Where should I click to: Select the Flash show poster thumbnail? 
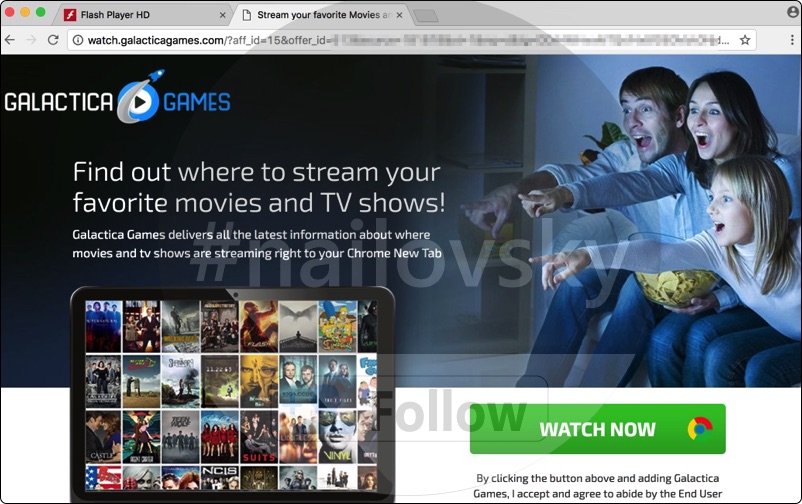(259, 325)
